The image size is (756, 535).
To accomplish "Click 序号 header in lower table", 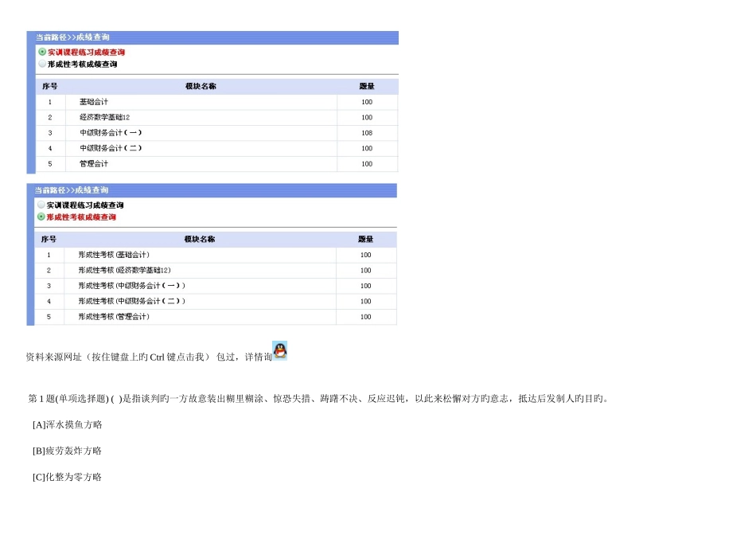I will pyautogui.click(x=49, y=239).
